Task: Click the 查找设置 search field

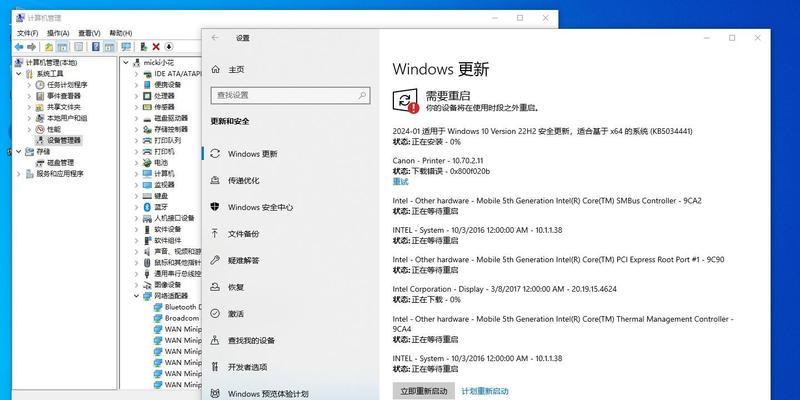Action: (290, 95)
